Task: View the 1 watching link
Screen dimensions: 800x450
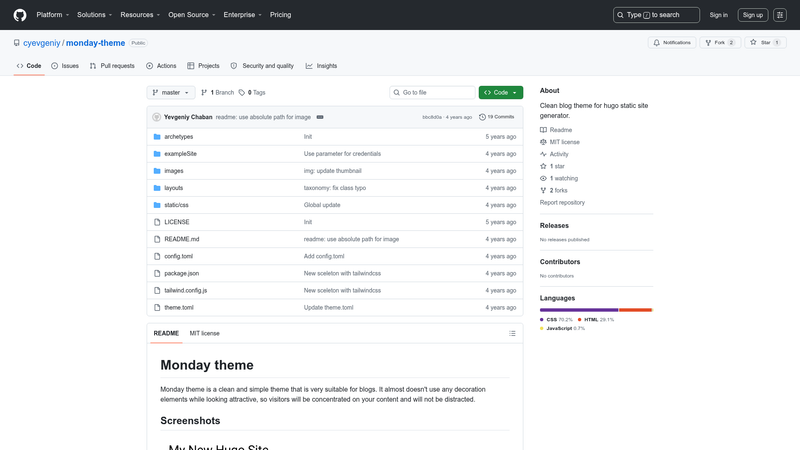Action: tap(559, 179)
